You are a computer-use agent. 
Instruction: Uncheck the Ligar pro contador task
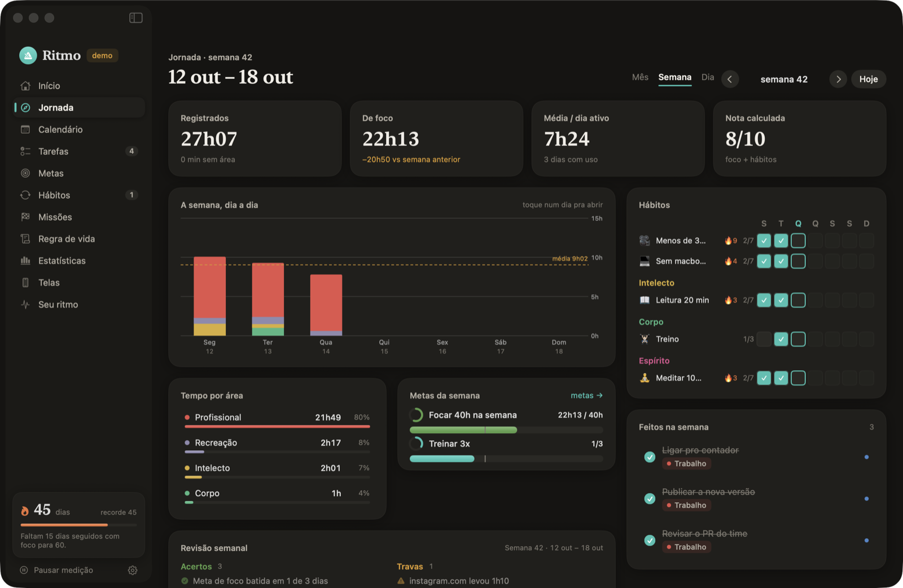click(650, 457)
